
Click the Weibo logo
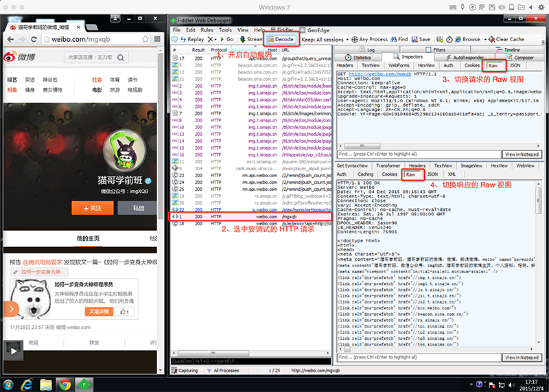[x=19, y=57]
